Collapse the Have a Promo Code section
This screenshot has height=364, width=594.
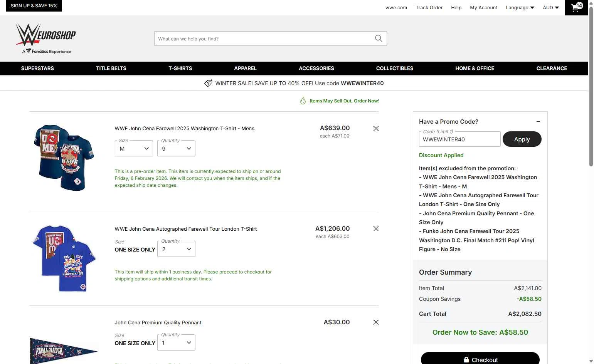tap(538, 122)
